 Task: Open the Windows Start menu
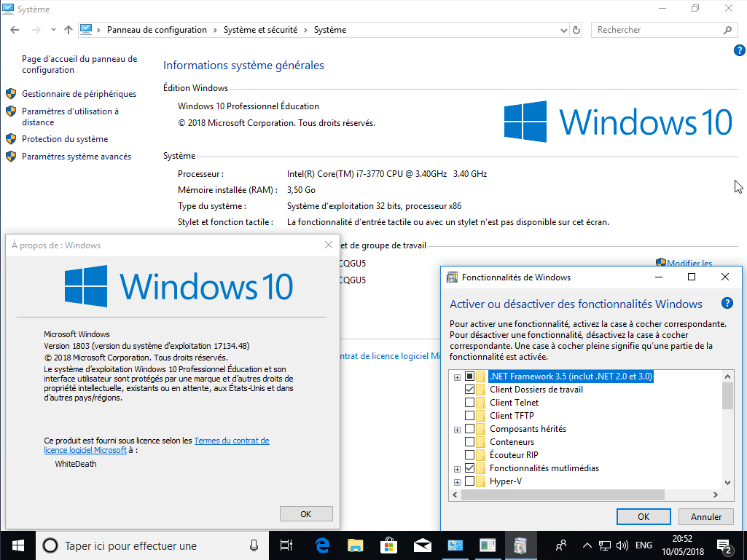(17, 545)
